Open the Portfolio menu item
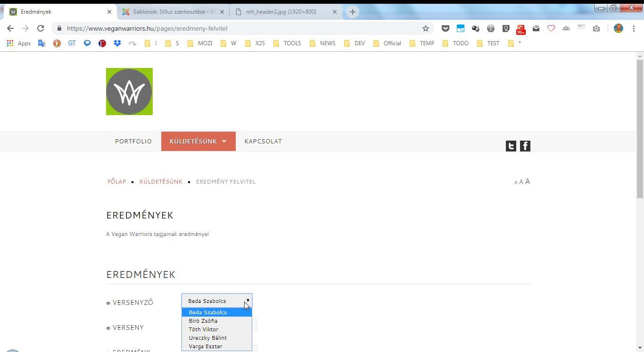The height and width of the screenshot is (352, 644). click(x=133, y=141)
